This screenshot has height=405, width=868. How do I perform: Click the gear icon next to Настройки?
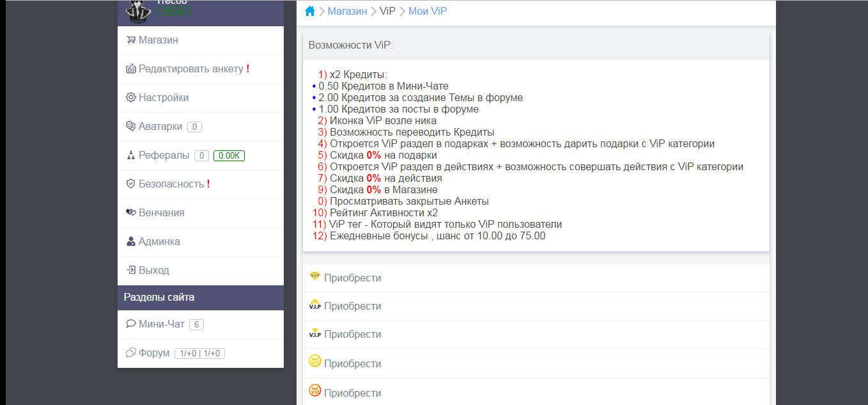coord(130,97)
